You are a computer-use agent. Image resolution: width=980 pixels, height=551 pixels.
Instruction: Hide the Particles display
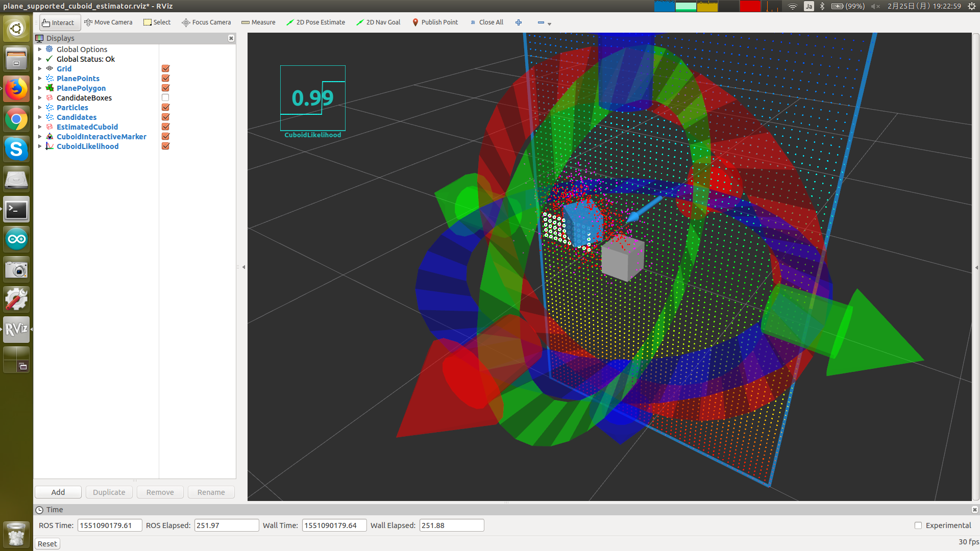coord(165,108)
